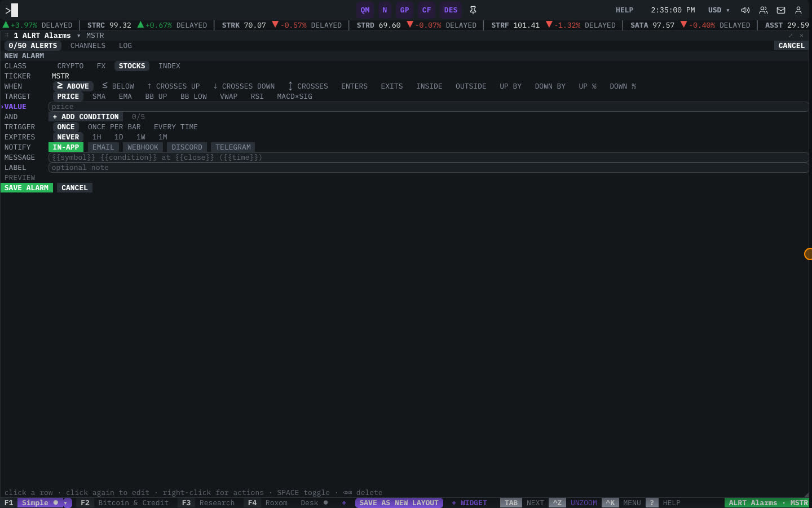Click Save As New Layout
812x508 pixels.
point(399,503)
